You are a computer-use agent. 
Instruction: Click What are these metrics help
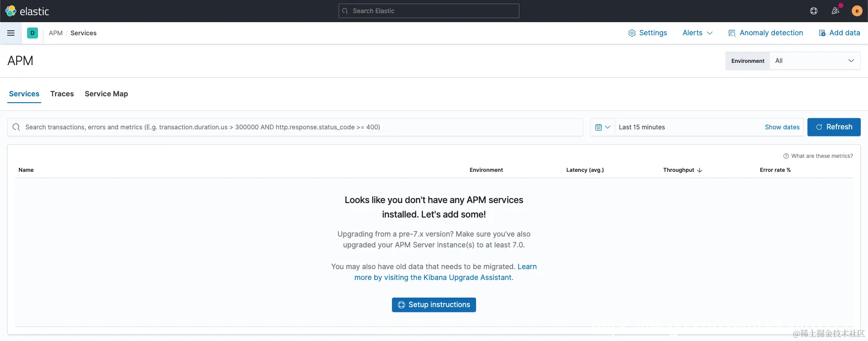pos(818,156)
